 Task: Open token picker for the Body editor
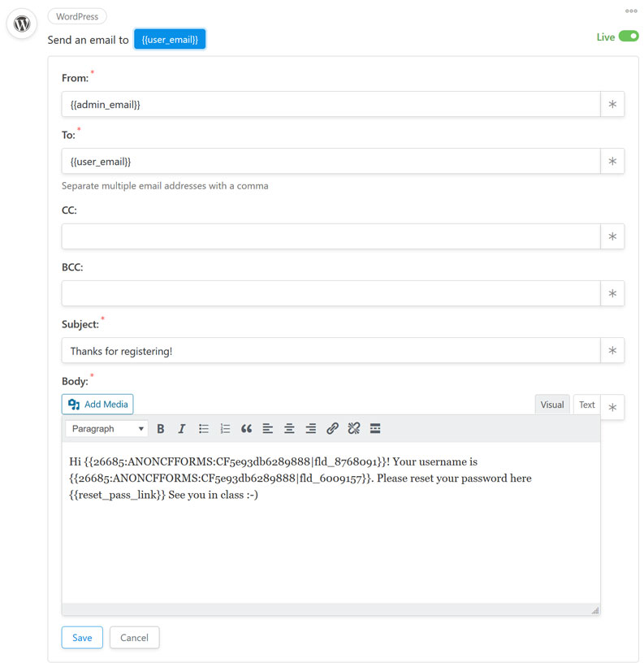pyautogui.click(x=612, y=408)
